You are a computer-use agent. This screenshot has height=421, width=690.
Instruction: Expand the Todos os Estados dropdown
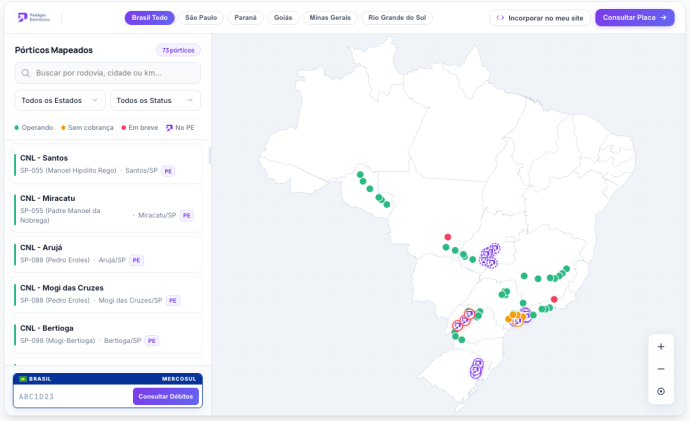(60, 100)
